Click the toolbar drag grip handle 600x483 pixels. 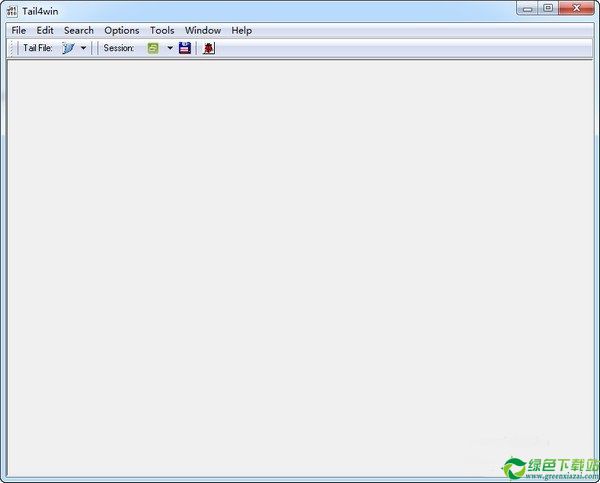(12, 48)
